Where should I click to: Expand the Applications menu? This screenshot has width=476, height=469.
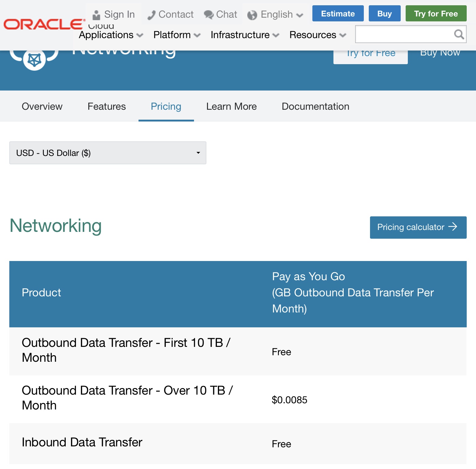pos(111,35)
